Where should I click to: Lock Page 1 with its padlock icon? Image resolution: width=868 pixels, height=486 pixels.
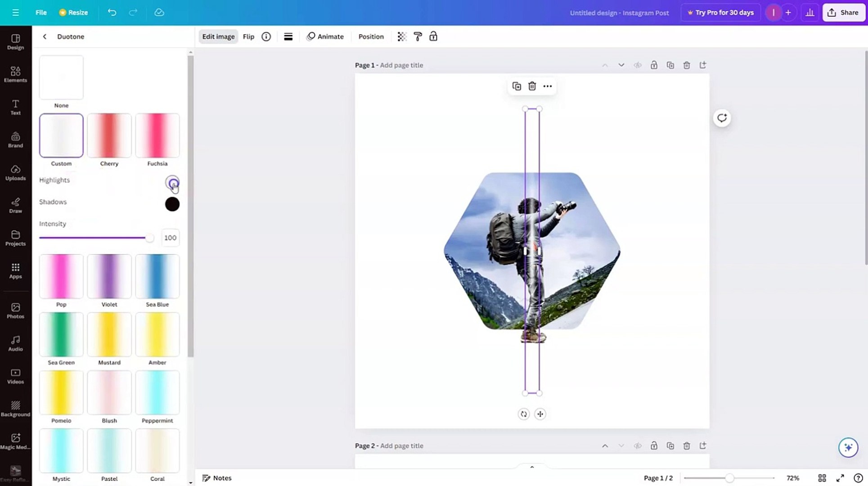pyautogui.click(x=654, y=65)
